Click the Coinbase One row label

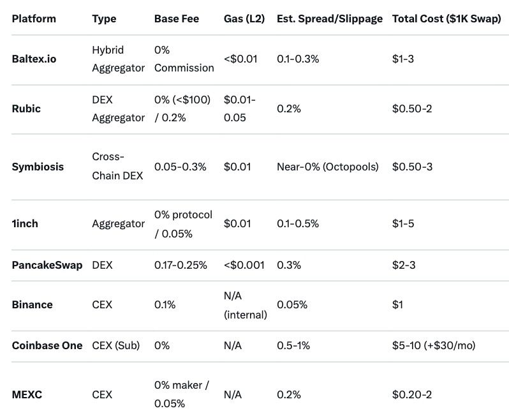pyautogui.click(x=47, y=345)
